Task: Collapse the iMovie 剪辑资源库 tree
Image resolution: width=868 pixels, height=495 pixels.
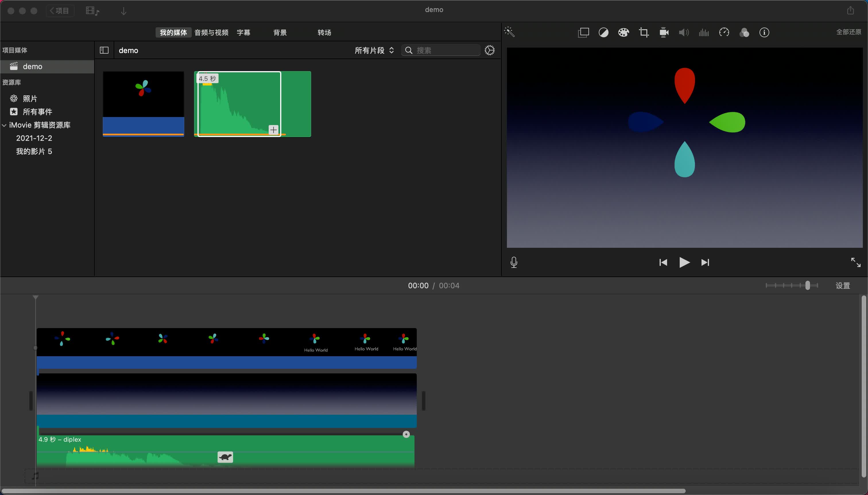Action: point(4,125)
